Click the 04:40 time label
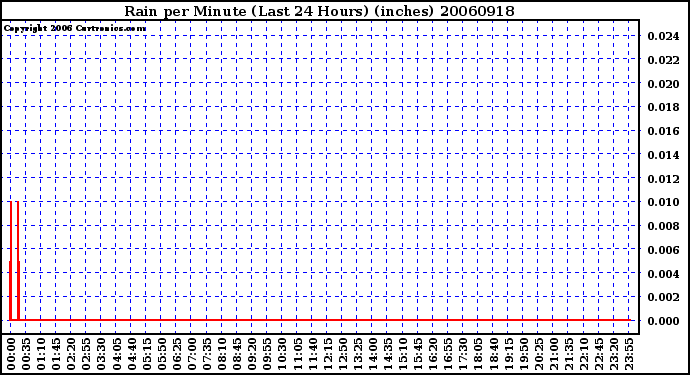690x375 pixels. [x=132, y=354]
